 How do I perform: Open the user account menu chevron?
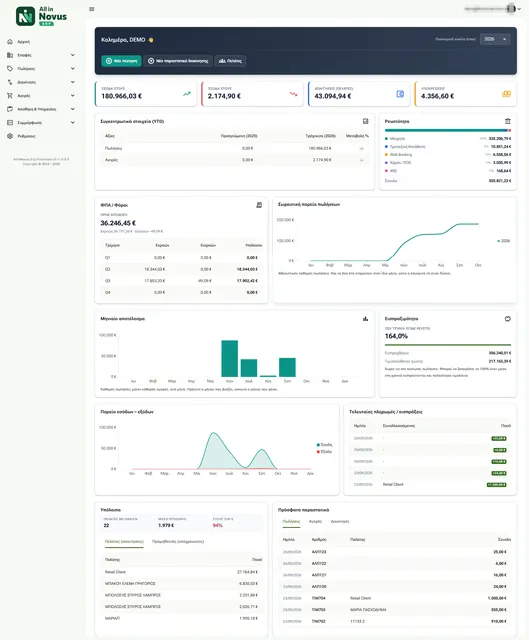tap(519, 9)
